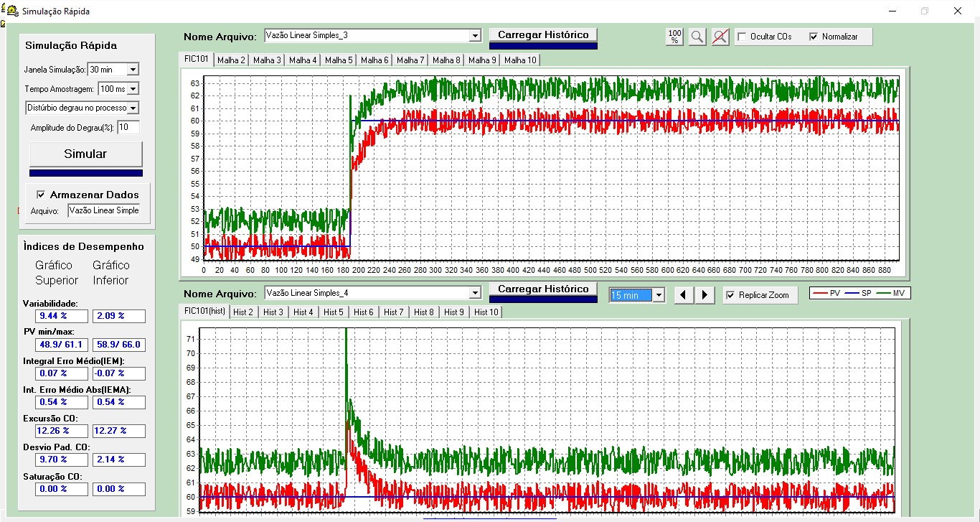Toggle the Replicar Zoom checkbox
Viewport: 980px width, 522px height.
click(731, 295)
